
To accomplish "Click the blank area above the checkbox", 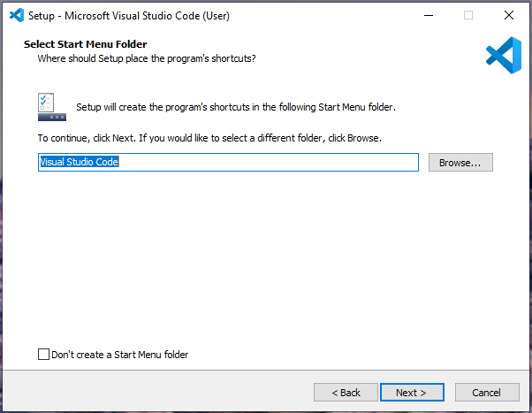I will click(x=265, y=265).
